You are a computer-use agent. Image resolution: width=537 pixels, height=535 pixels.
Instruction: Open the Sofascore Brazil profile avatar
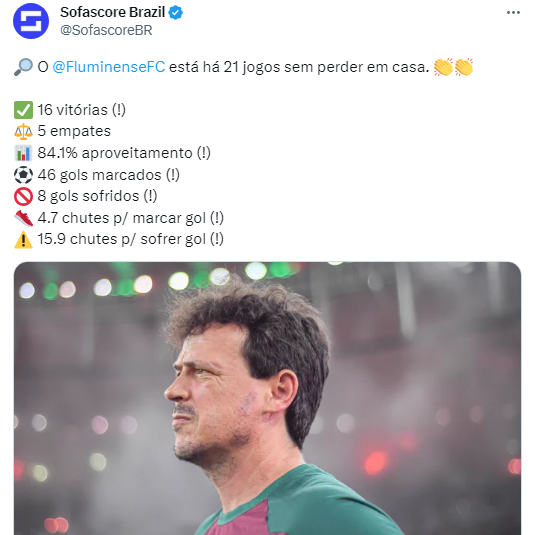pyautogui.click(x=31, y=21)
